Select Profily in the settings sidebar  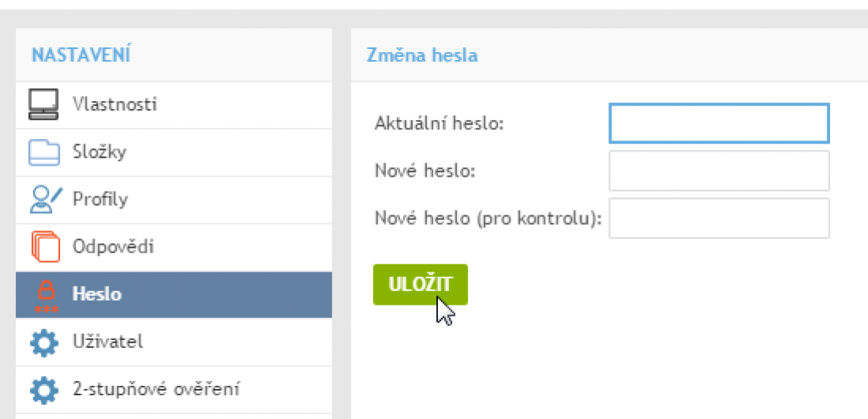(100, 199)
